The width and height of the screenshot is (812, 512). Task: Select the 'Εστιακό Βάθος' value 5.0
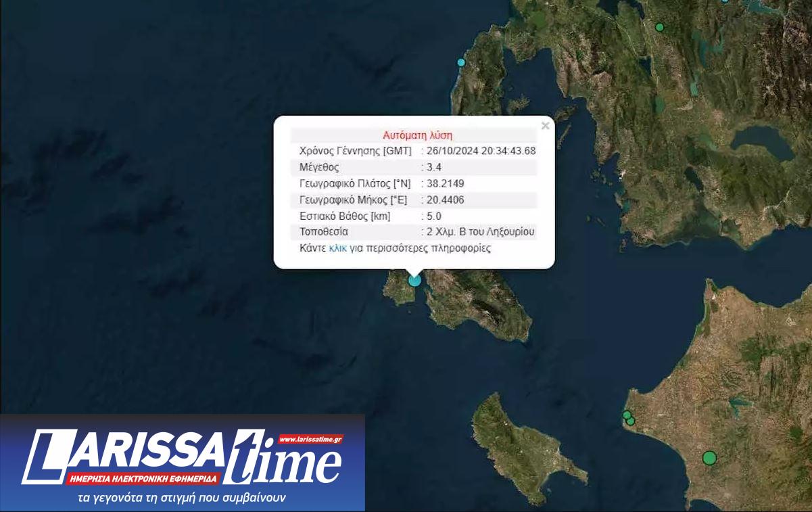pyautogui.click(x=433, y=216)
